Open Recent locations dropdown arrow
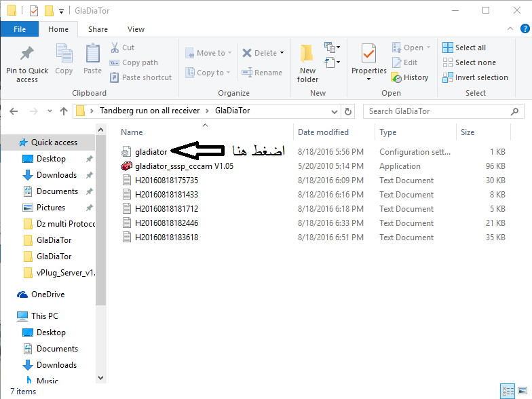 [50, 111]
